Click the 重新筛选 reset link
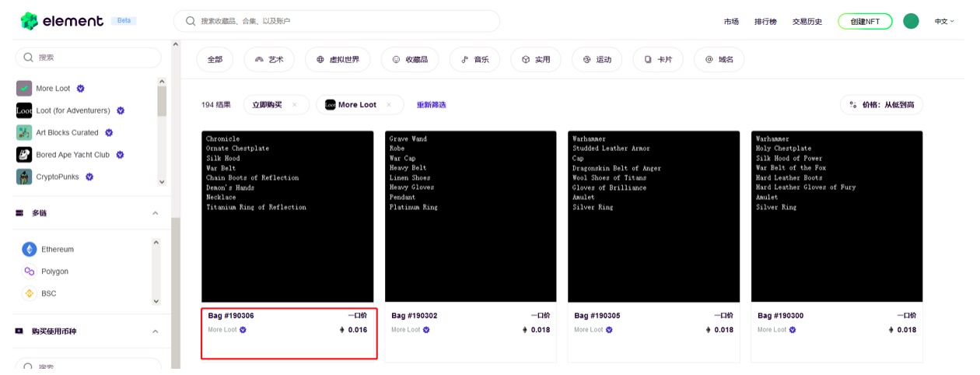 (x=431, y=105)
